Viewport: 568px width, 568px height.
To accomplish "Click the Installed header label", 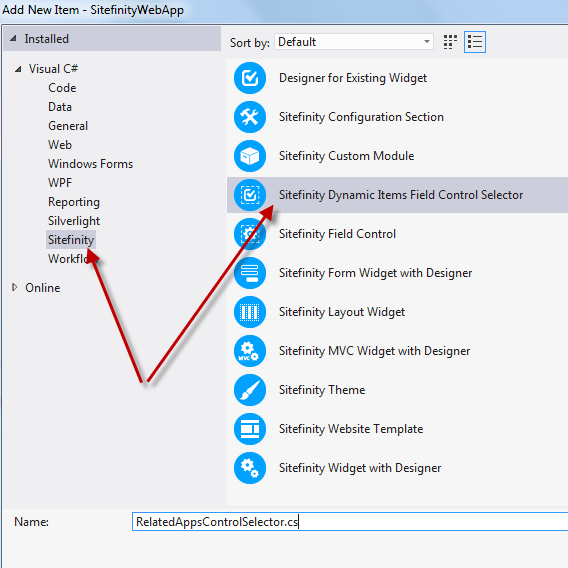I will click(x=46, y=39).
